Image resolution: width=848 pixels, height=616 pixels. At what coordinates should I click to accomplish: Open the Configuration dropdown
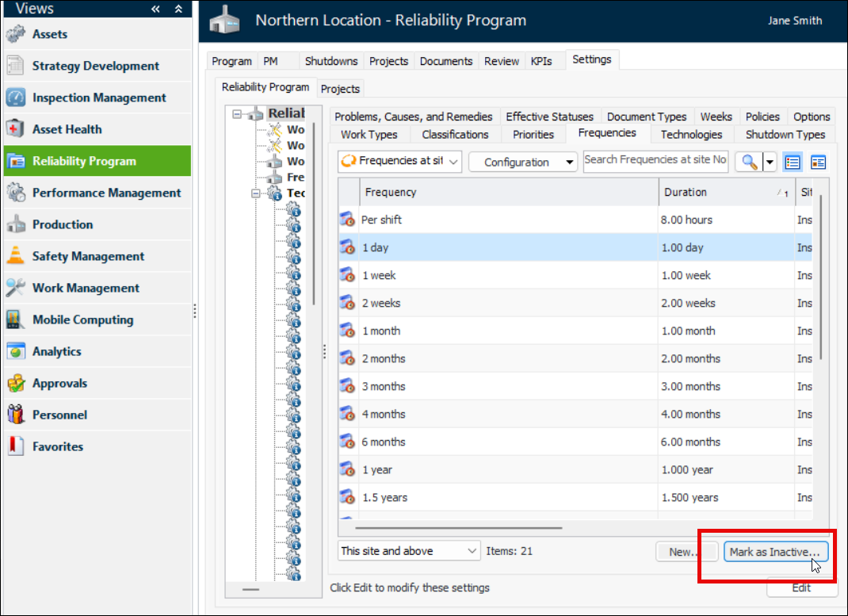tap(522, 162)
